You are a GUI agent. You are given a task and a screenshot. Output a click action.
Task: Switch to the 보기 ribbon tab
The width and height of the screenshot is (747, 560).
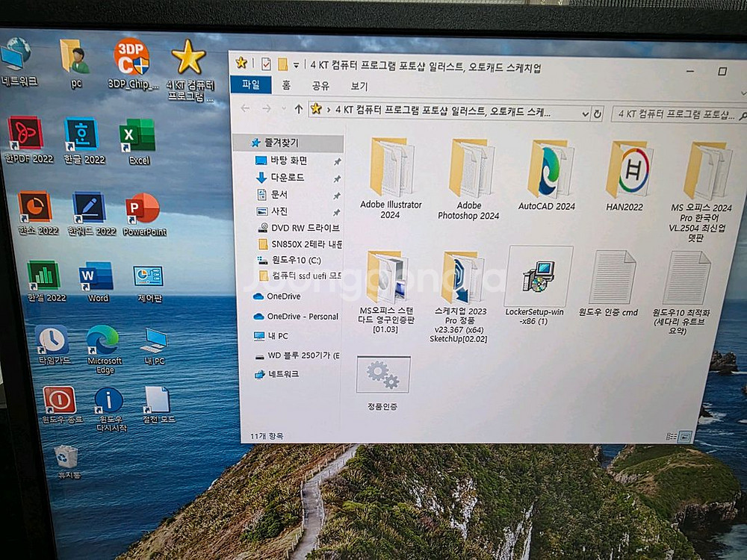pos(360,86)
